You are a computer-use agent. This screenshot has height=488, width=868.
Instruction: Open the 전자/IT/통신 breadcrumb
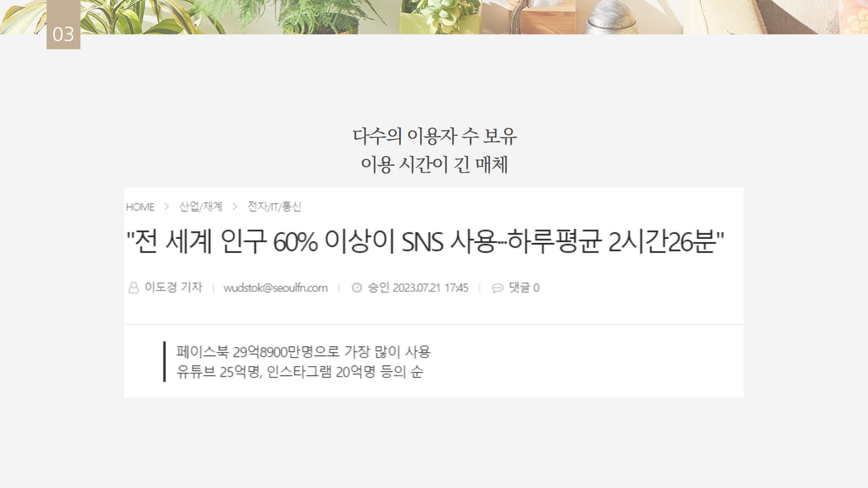point(274,206)
